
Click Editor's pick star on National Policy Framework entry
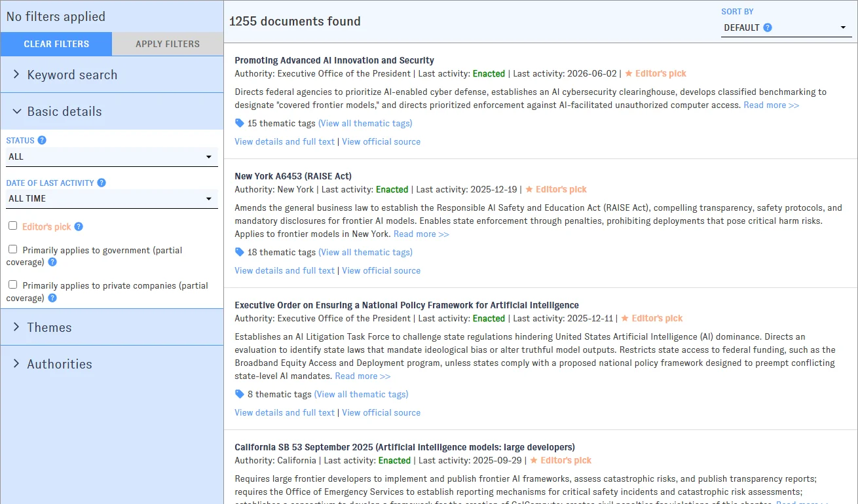[x=625, y=318]
